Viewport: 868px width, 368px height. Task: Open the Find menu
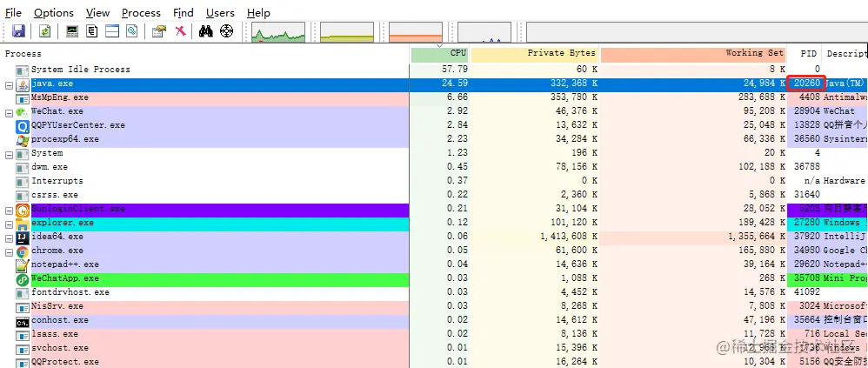[184, 12]
